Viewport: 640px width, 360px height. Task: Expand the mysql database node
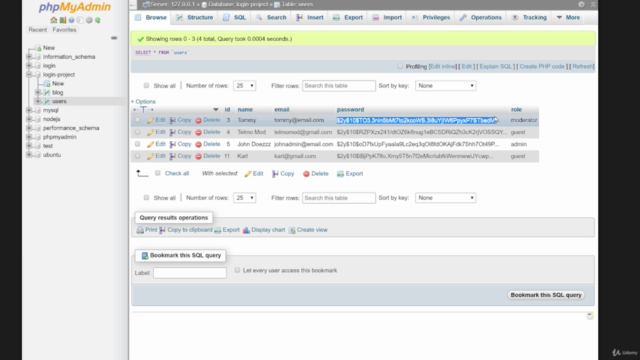point(29,110)
